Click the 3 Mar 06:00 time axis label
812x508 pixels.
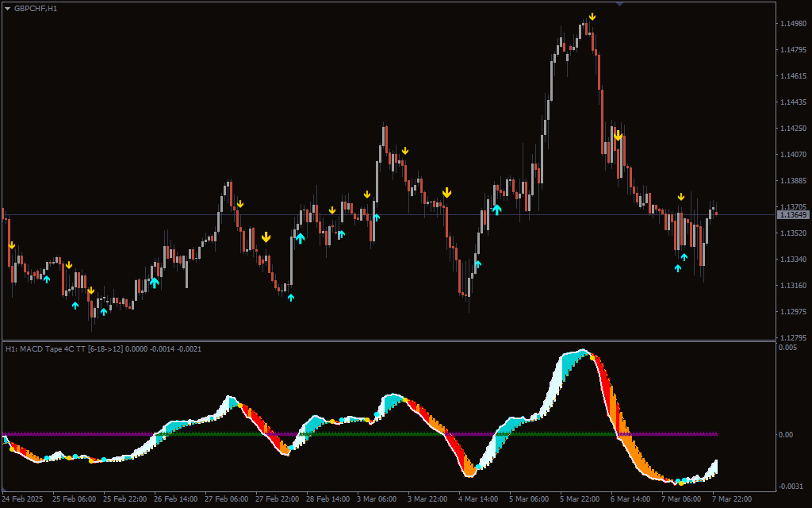(377, 499)
